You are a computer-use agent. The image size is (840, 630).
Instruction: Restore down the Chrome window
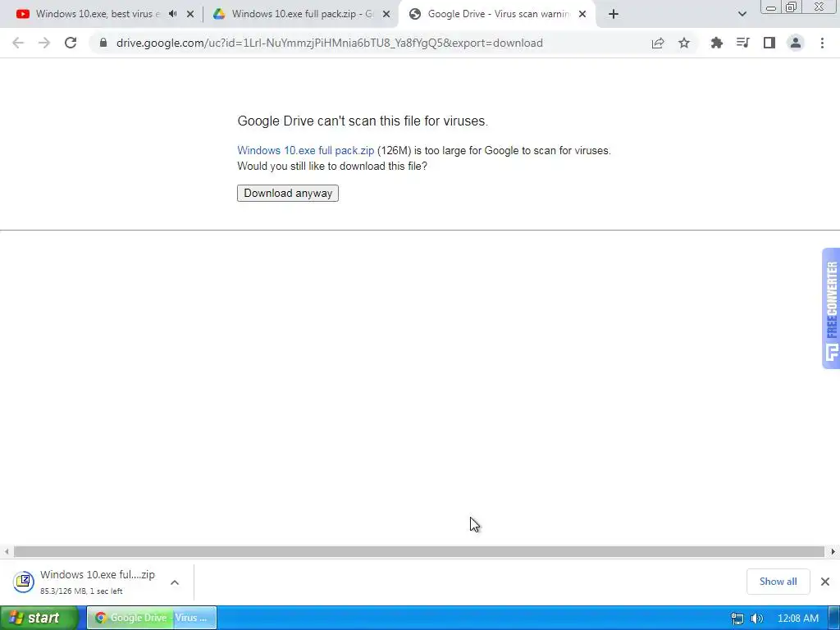791,7
